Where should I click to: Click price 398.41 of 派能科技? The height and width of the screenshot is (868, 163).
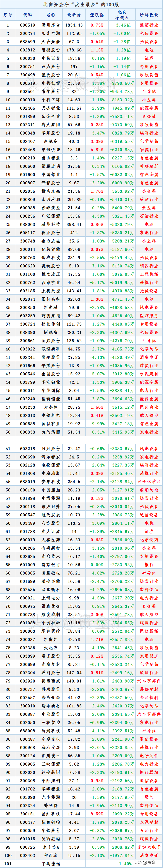click(74, 224)
